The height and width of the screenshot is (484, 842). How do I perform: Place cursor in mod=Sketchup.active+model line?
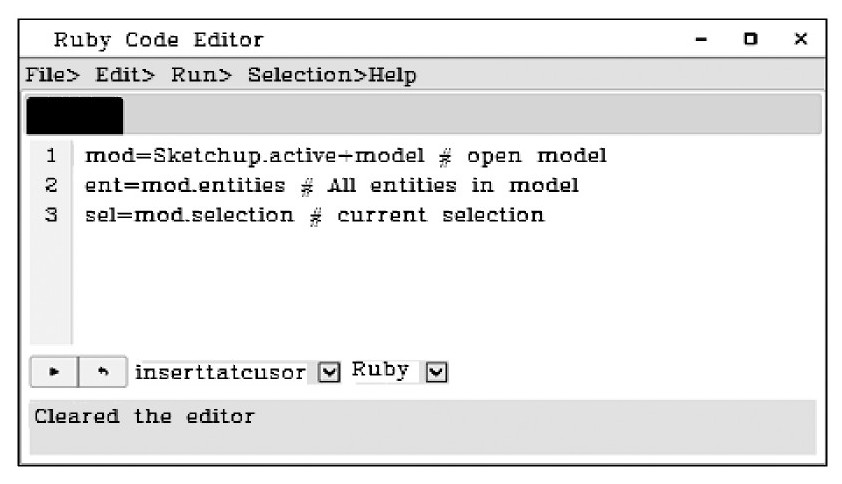(346, 156)
